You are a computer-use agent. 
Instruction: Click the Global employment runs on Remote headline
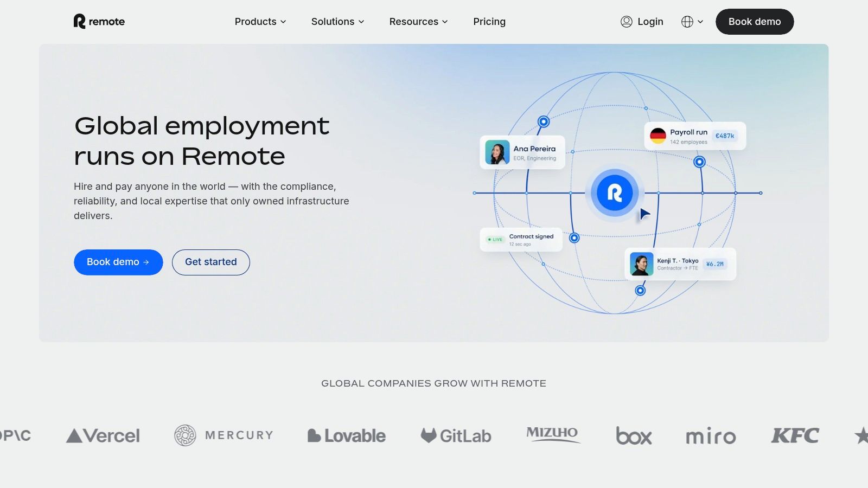click(202, 141)
